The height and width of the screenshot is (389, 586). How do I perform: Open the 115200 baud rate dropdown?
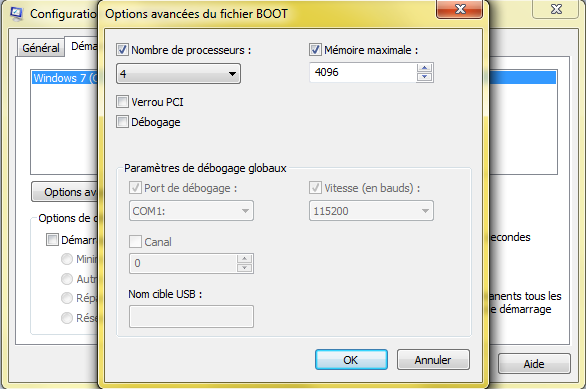[x=371, y=211]
